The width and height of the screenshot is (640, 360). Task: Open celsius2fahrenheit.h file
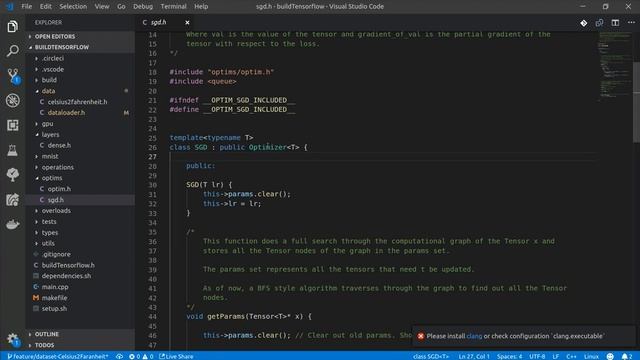80,102
